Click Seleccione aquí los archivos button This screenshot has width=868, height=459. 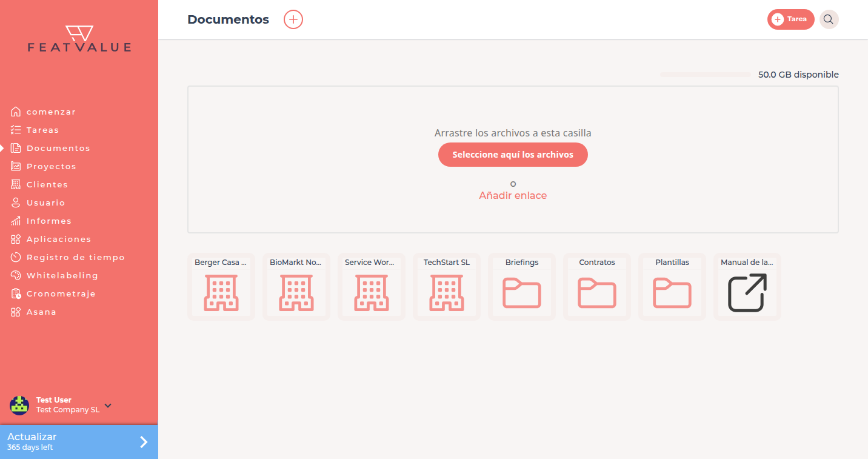click(x=513, y=155)
